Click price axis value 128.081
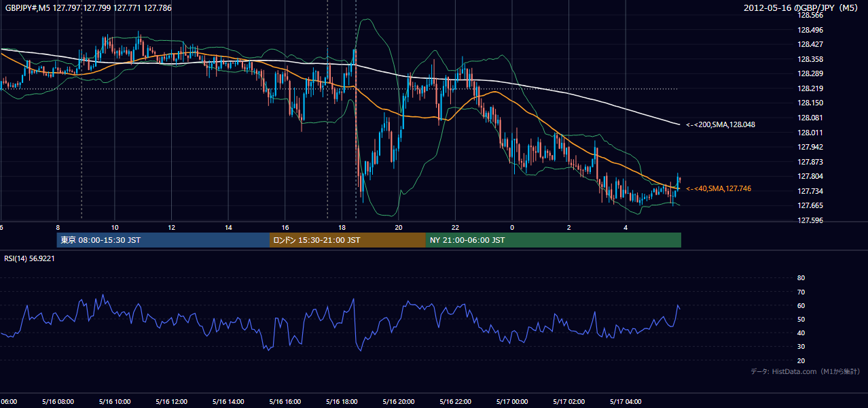 (x=809, y=118)
